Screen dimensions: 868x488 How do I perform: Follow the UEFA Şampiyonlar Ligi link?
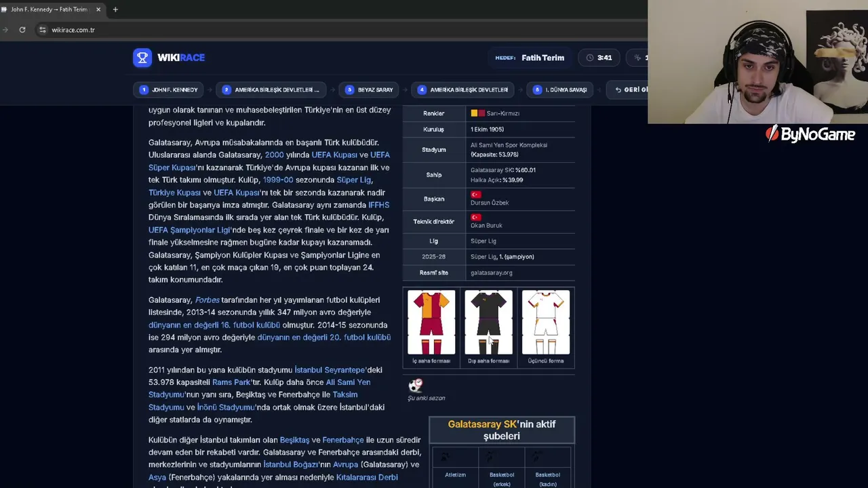pyautogui.click(x=189, y=230)
